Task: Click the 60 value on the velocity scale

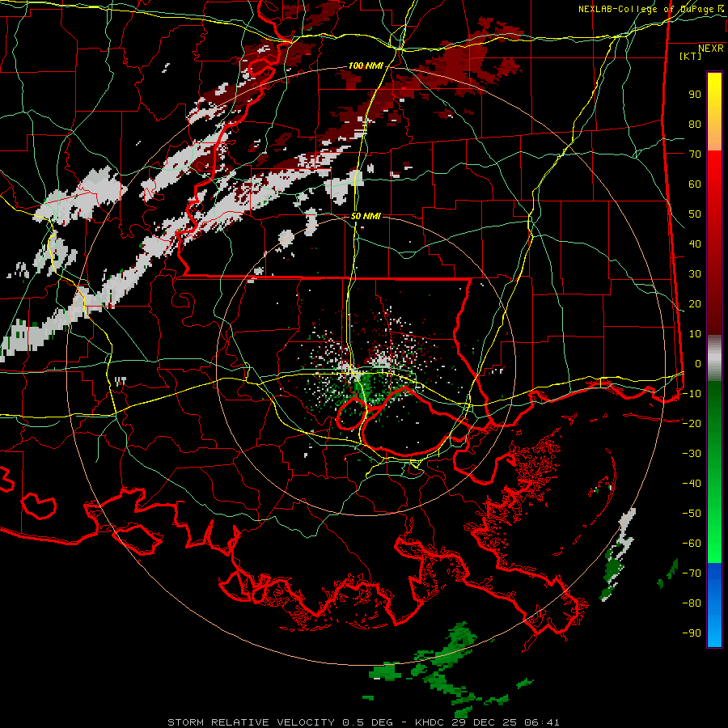Action: point(695,184)
